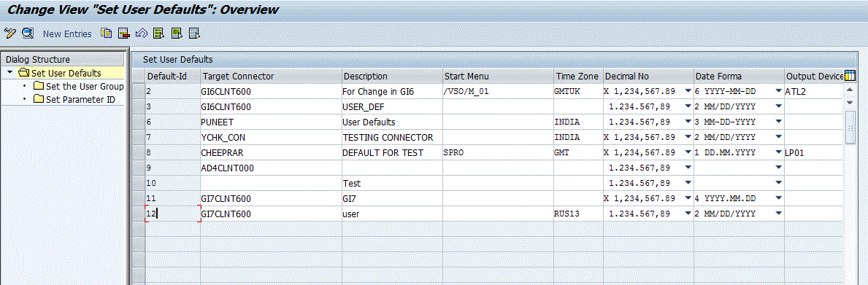Screen dimensions: 868x285
Task: Click the Default-Id 12 input field
Action: (172, 213)
